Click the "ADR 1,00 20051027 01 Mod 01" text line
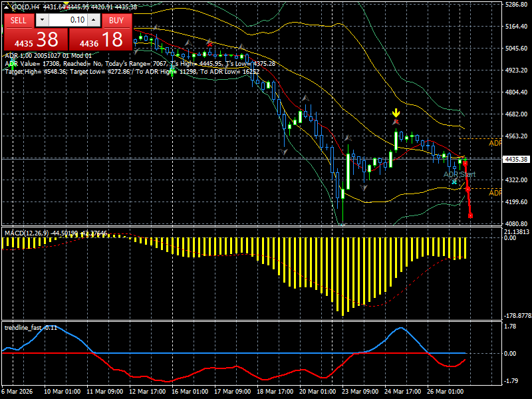 pyautogui.click(x=48, y=56)
